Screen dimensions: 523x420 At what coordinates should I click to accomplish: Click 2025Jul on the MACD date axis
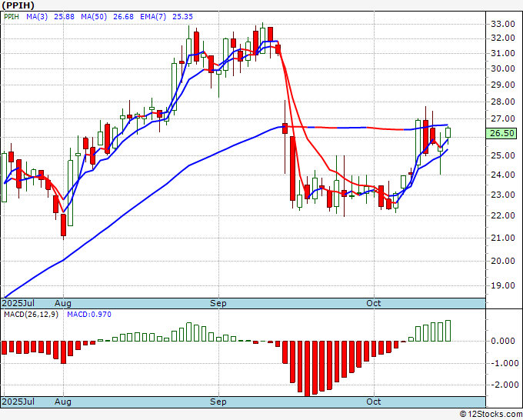click(18, 402)
